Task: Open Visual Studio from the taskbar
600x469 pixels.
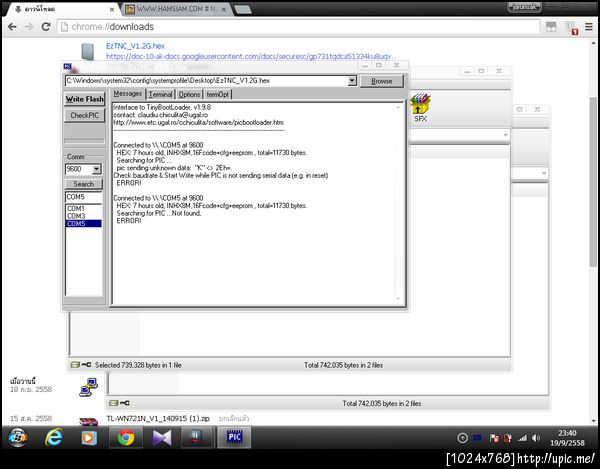Action: (x=162, y=438)
